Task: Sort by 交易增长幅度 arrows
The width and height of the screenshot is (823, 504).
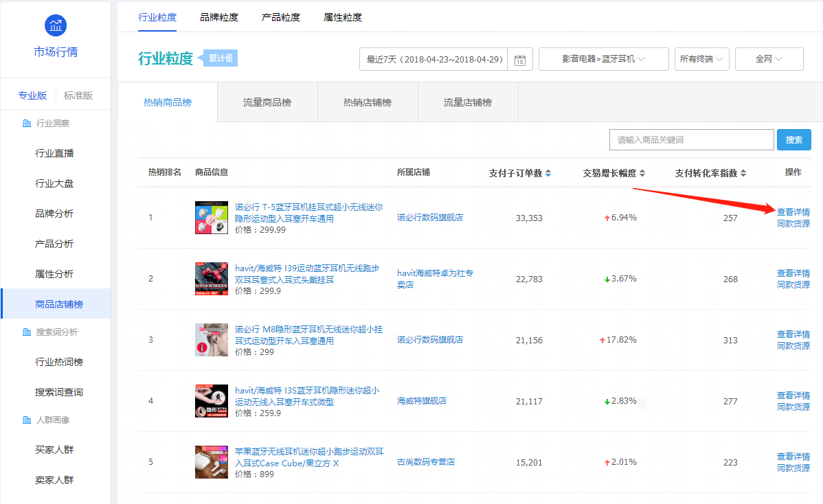Action: click(642, 173)
